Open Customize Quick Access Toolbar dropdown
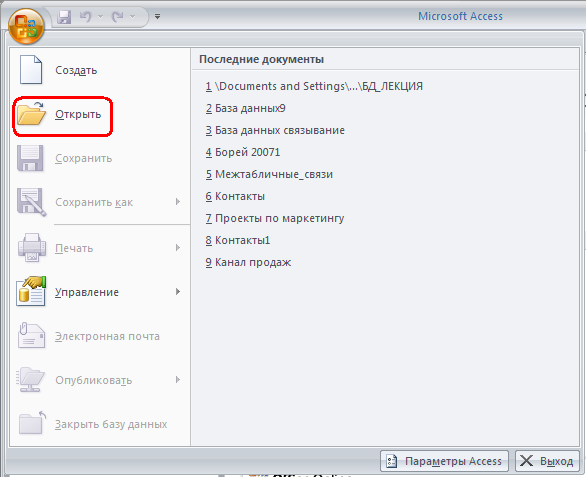Image resolution: width=586 pixels, height=477 pixels. 158,16
